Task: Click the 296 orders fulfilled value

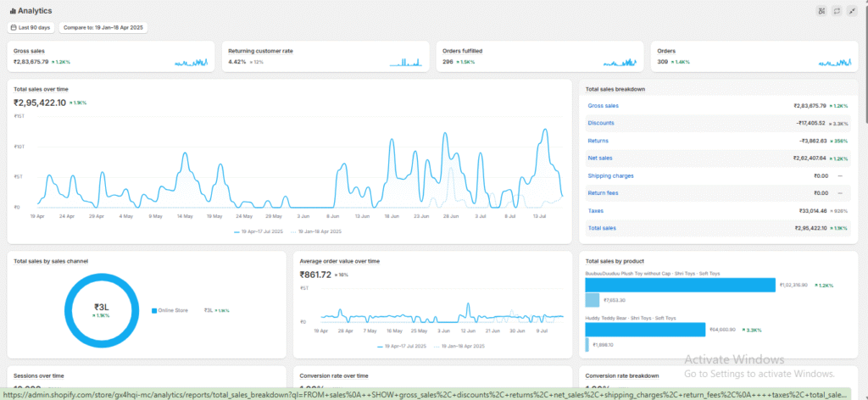Action: (x=448, y=62)
